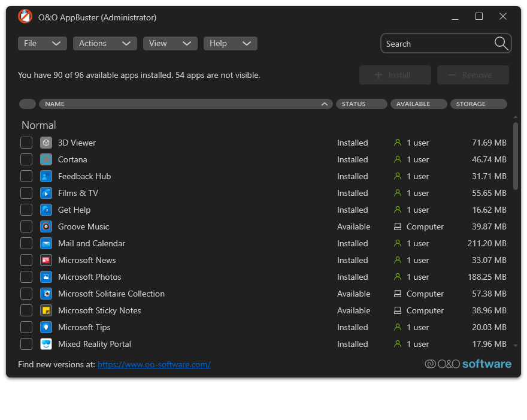Open the File menu
The image size is (527, 420).
pos(42,43)
